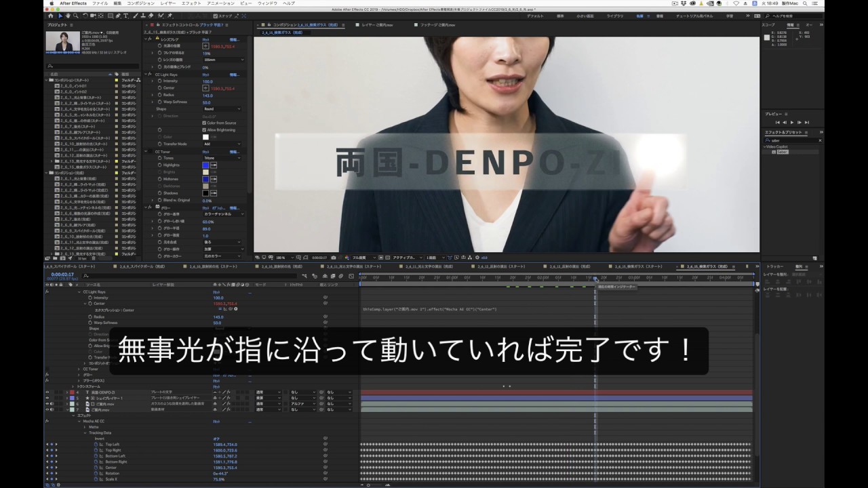Viewport: 868px width, 488px height.
Task: Toggle the Color from Source checkbox
Action: (x=204, y=123)
